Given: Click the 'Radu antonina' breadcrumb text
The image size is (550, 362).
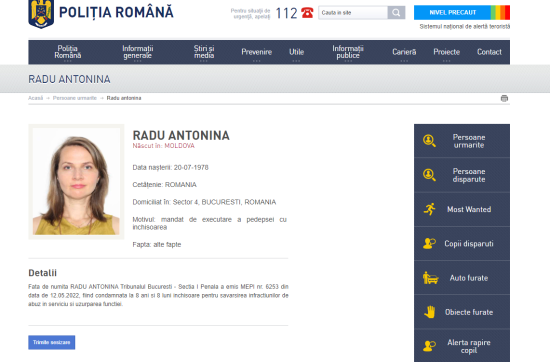Looking at the screenshot, I should tap(124, 98).
